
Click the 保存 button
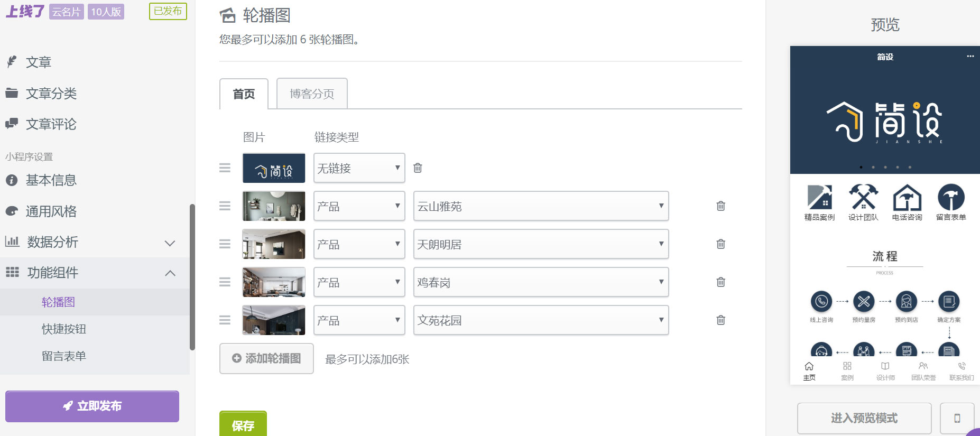pos(243,424)
